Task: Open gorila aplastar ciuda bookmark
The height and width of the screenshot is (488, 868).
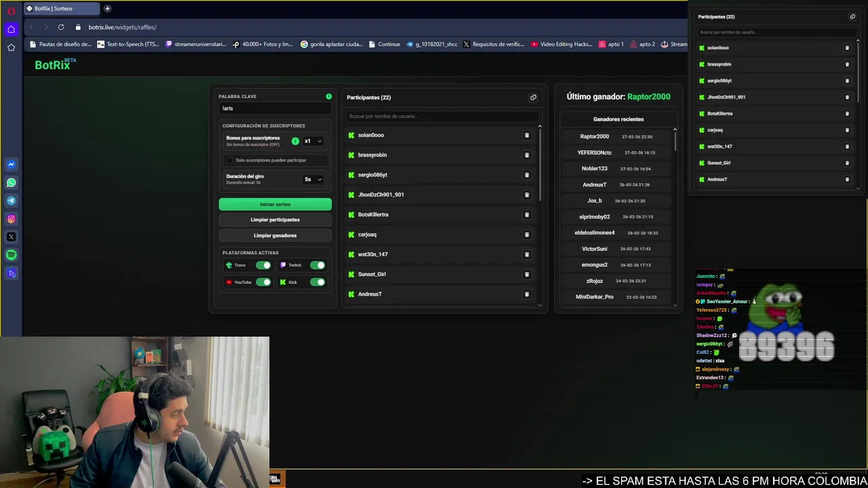Action: [332, 45]
